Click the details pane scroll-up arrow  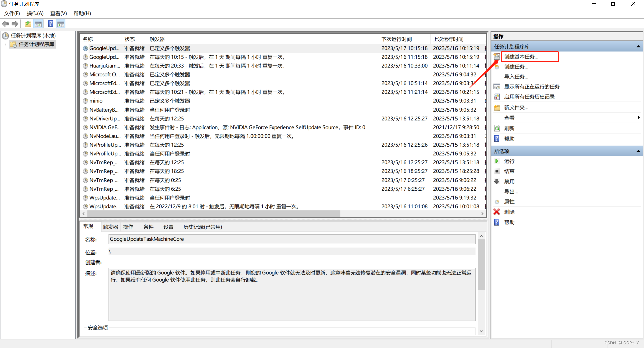click(481, 236)
